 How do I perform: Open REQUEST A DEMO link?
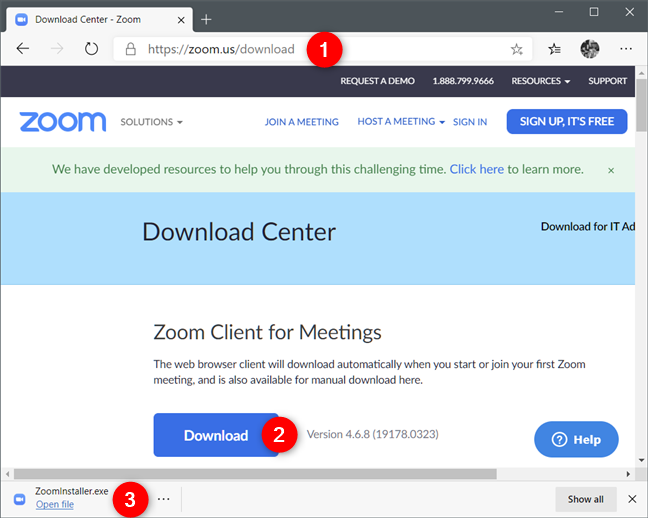coord(377,81)
